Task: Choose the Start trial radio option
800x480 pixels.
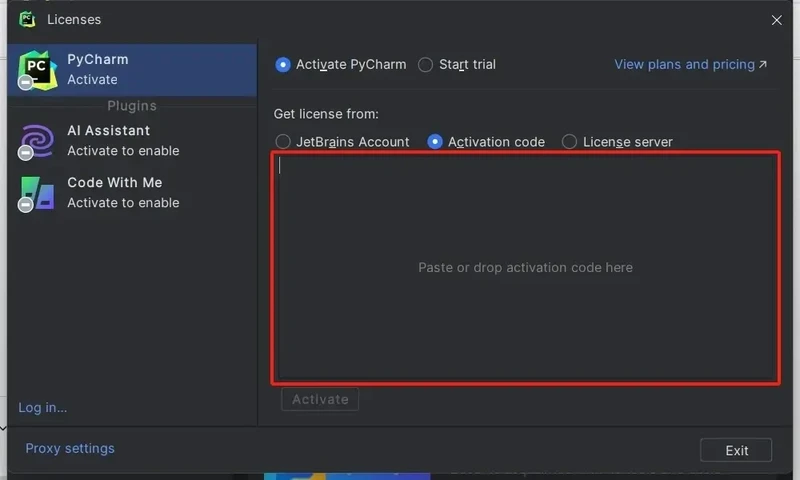Action: (x=426, y=65)
